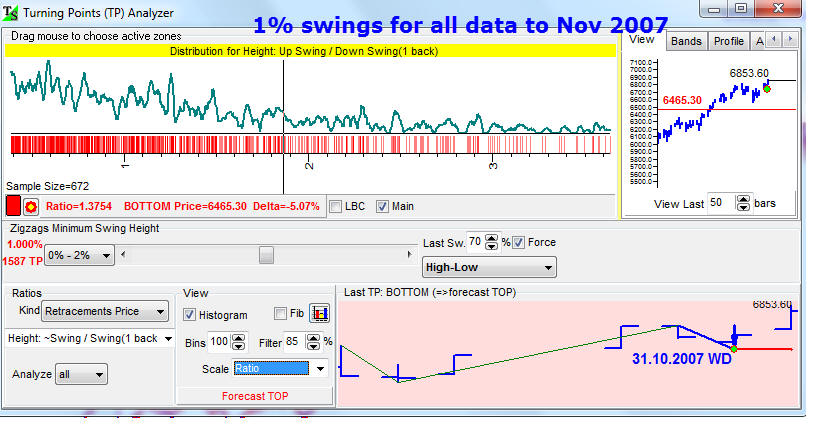This screenshot has height=427, width=817.
Task: Uncheck the Main checkbox
Action: (x=382, y=206)
